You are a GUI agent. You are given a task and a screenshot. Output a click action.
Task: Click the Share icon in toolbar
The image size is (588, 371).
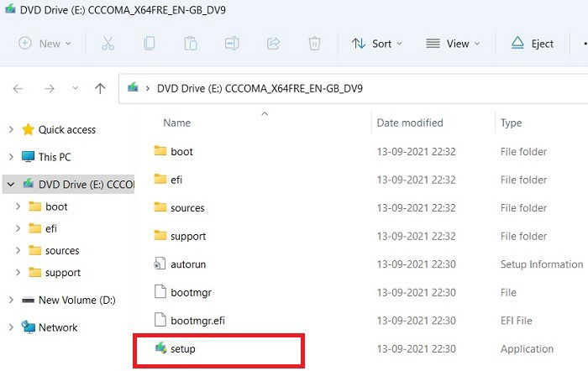[x=273, y=44]
